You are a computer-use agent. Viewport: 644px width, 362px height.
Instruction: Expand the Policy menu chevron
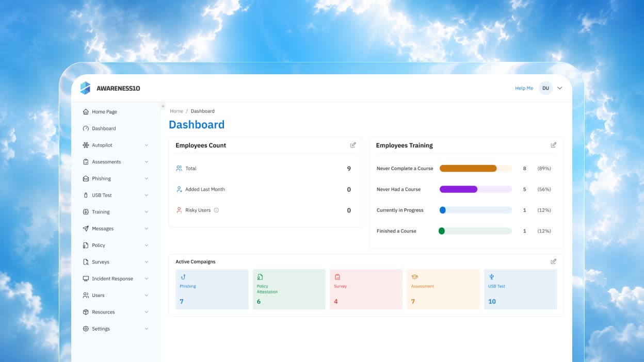(x=146, y=245)
